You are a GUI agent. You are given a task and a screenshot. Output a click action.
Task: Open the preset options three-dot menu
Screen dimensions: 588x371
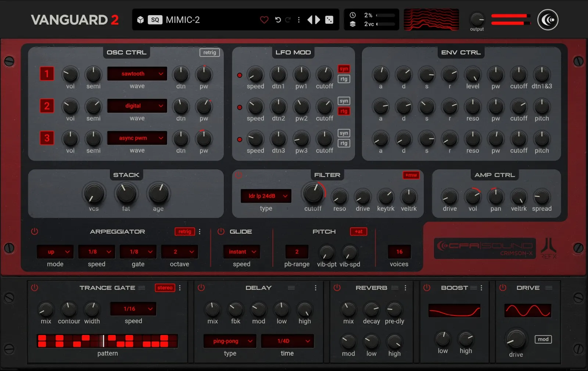pos(299,20)
